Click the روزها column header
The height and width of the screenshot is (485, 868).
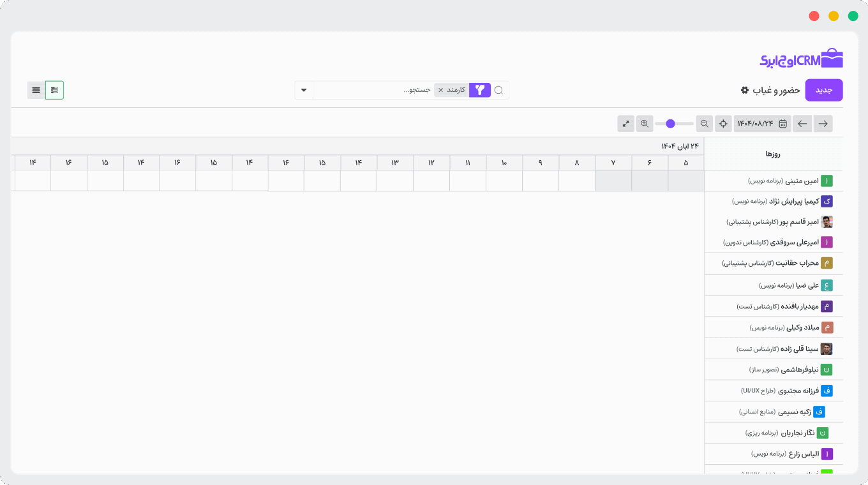pyautogui.click(x=774, y=154)
